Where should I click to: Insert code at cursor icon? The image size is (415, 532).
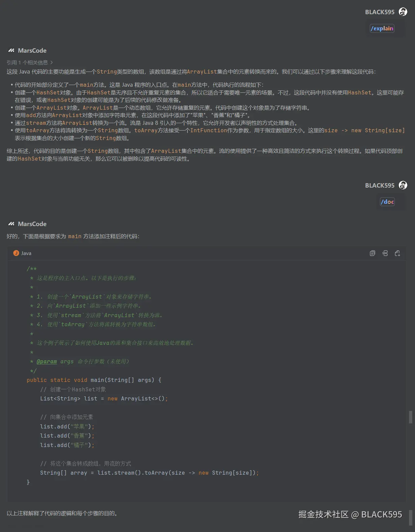[385, 253]
